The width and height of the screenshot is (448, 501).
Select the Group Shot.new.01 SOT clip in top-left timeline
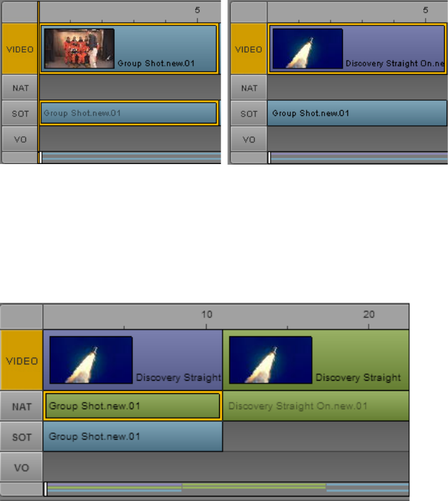coord(129,113)
